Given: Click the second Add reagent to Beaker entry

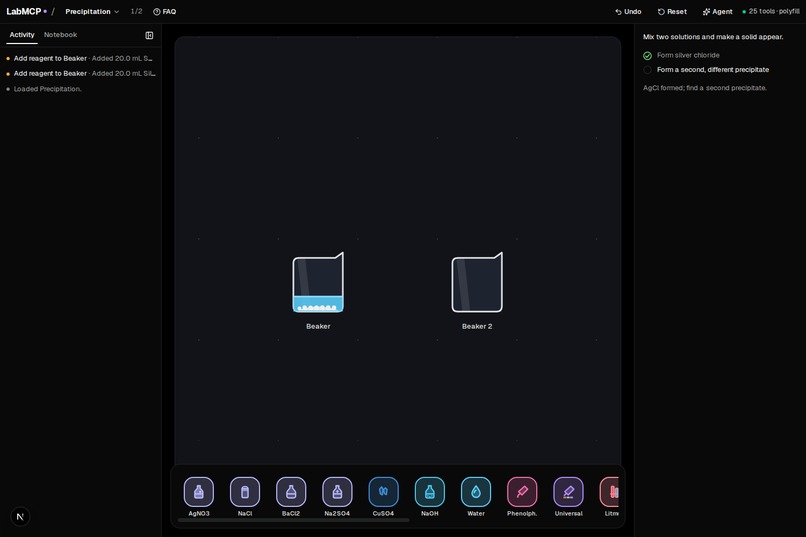Looking at the screenshot, I should click(x=81, y=73).
